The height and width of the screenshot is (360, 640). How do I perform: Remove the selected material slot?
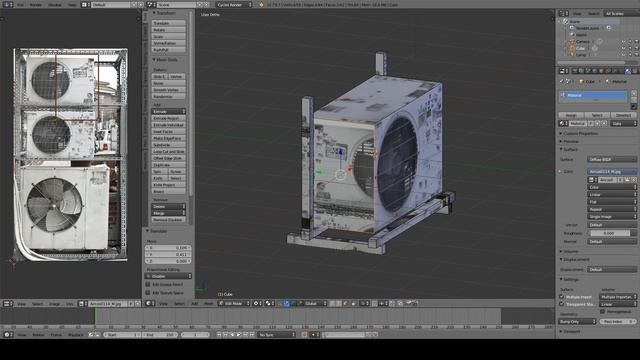(x=634, y=100)
